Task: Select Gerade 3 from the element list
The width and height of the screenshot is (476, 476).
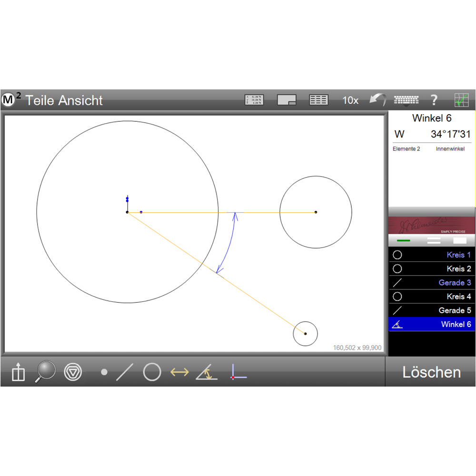Action: (431, 282)
